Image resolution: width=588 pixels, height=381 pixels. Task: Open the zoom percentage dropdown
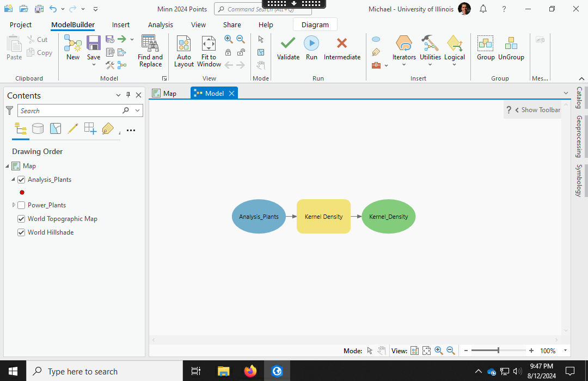click(566, 351)
